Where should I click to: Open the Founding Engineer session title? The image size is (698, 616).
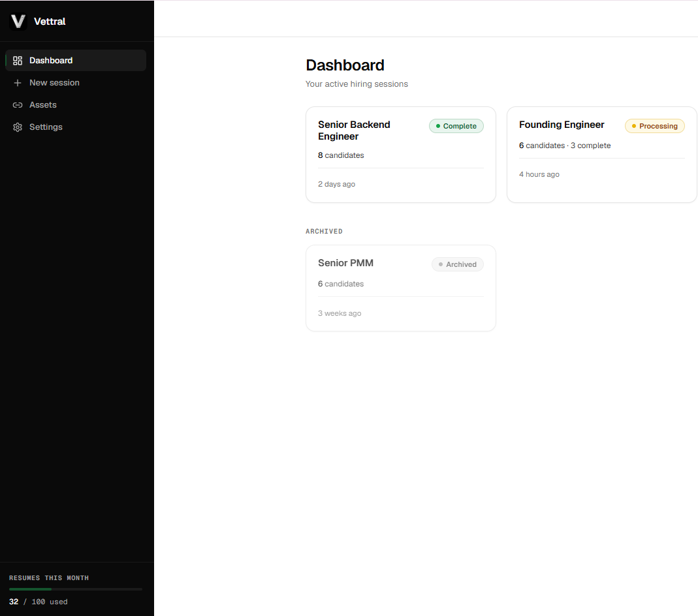pos(562,125)
